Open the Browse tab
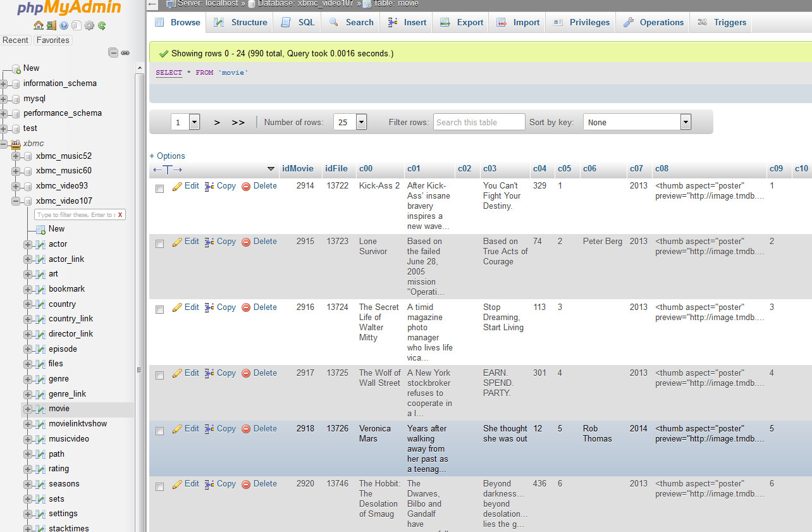The height and width of the screenshot is (532, 812). pos(178,22)
